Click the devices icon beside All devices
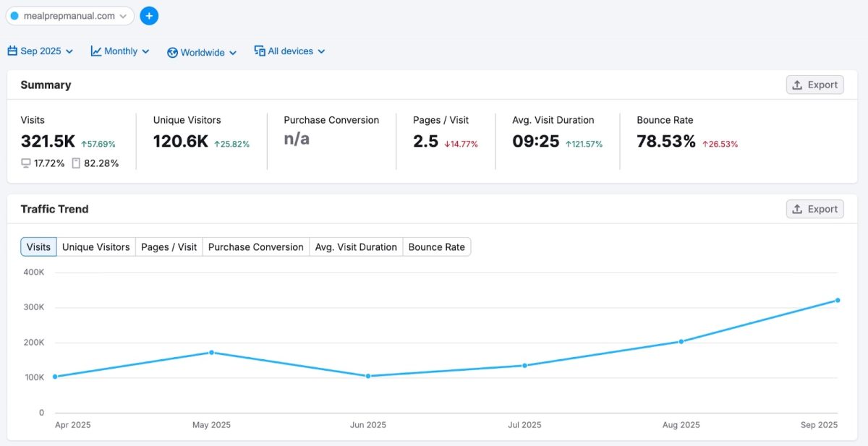Viewport: 868px width, 446px height. [x=260, y=51]
